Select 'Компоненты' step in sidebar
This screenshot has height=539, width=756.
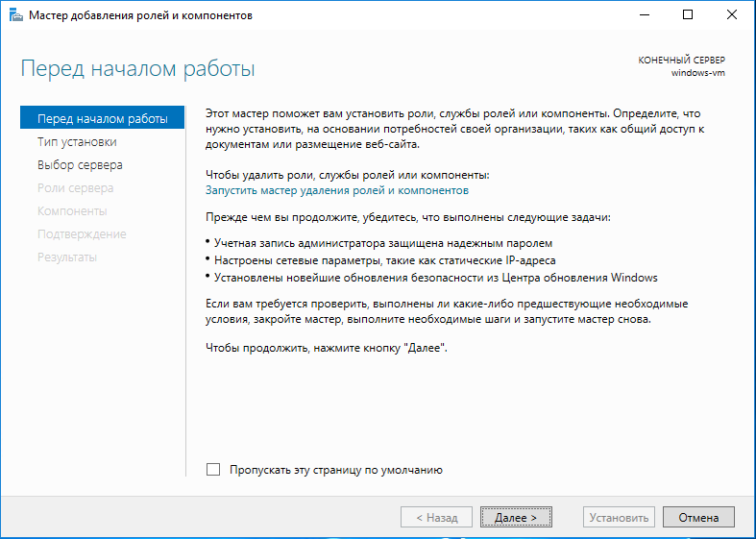click(x=72, y=211)
